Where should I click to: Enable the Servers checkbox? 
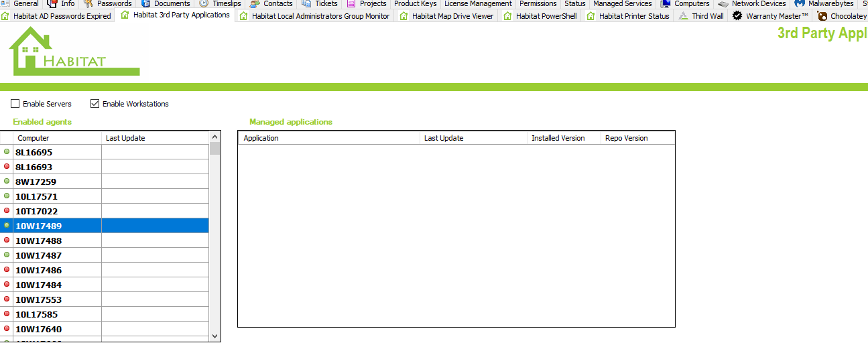coord(15,104)
